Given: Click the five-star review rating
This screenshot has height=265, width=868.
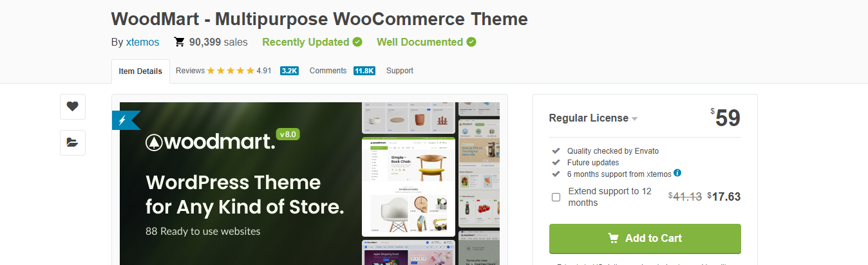Looking at the screenshot, I should 231,71.
